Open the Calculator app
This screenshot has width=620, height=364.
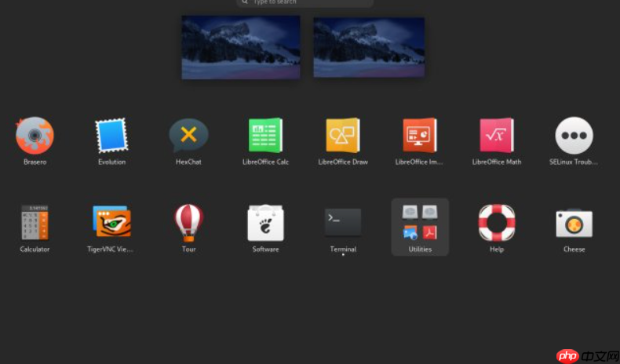click(x=35, y=223)
